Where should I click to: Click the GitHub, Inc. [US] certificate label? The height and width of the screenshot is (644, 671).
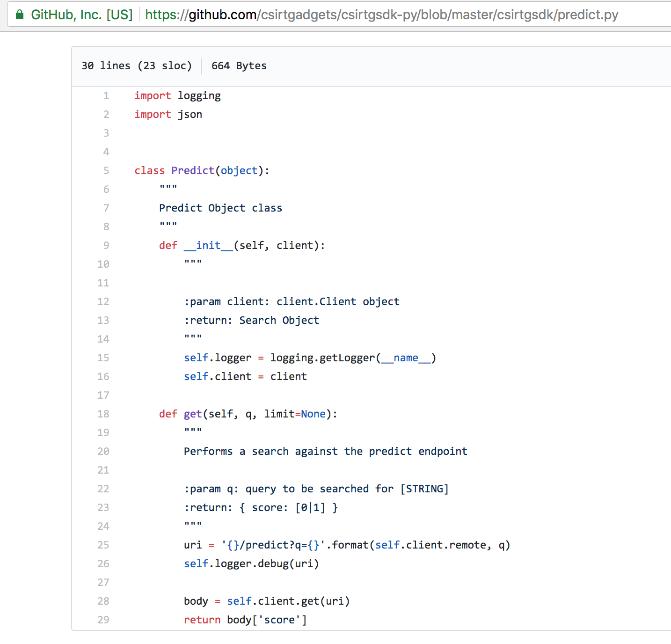82,15
